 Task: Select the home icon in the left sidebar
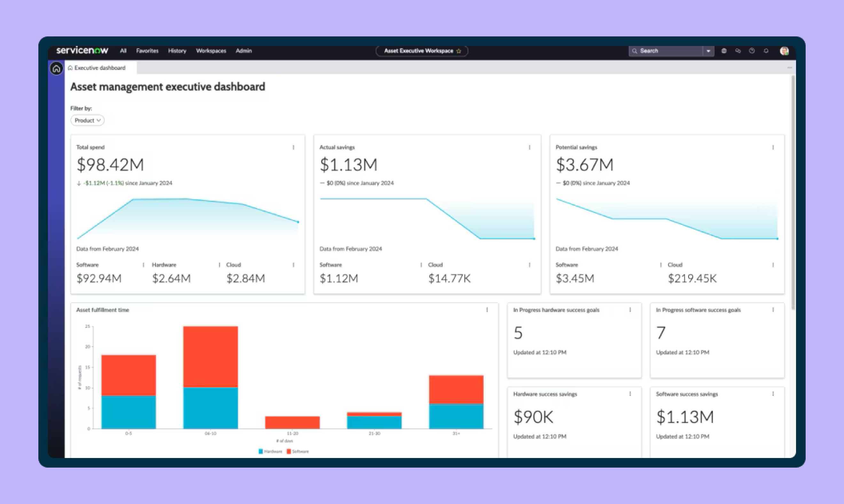(x=56, y=68)
